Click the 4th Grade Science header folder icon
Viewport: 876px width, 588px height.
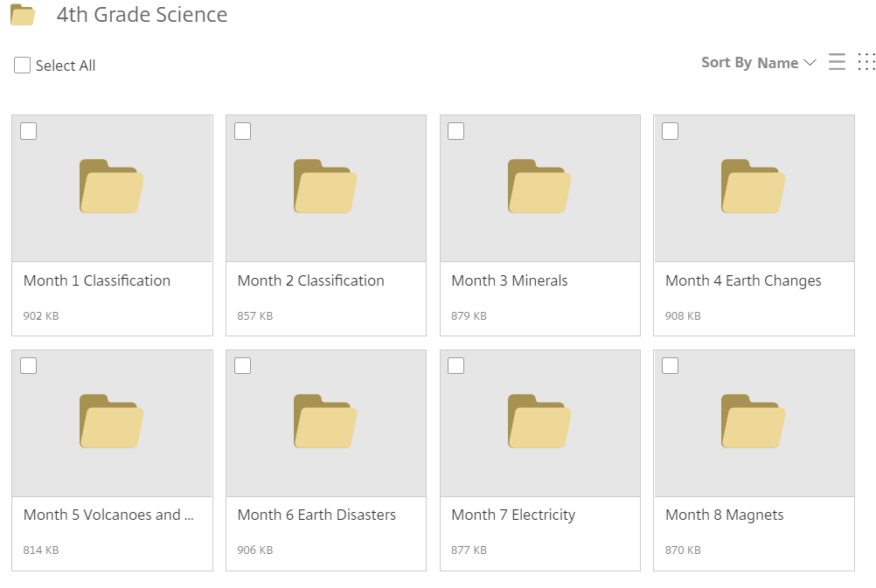coord(23,15)
